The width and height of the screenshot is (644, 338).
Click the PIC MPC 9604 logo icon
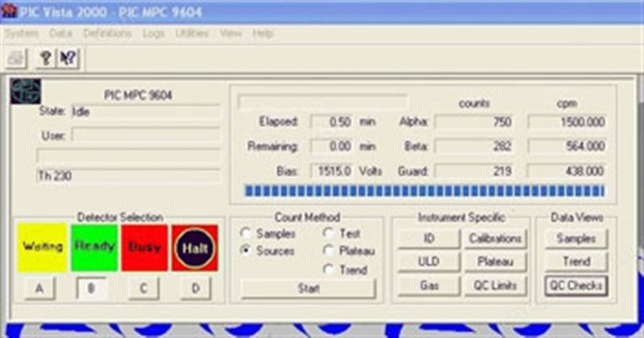click(x=26, y=91)
